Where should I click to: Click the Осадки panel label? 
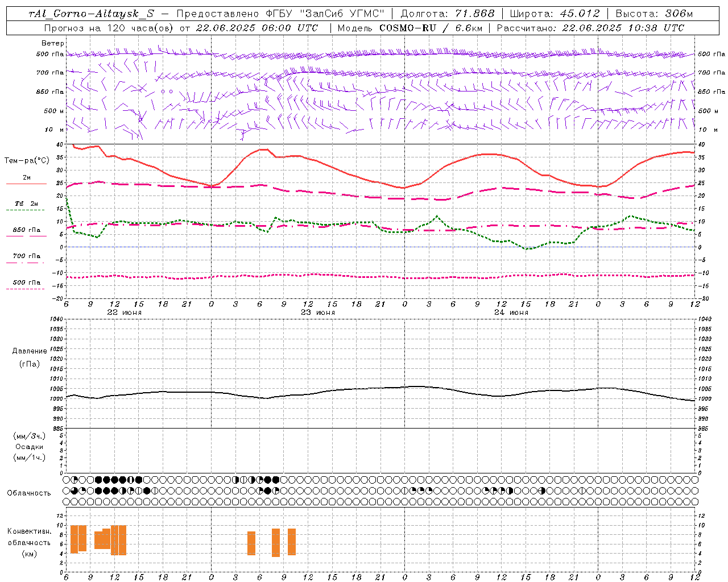pyautogui.click(x=30, y=447)
